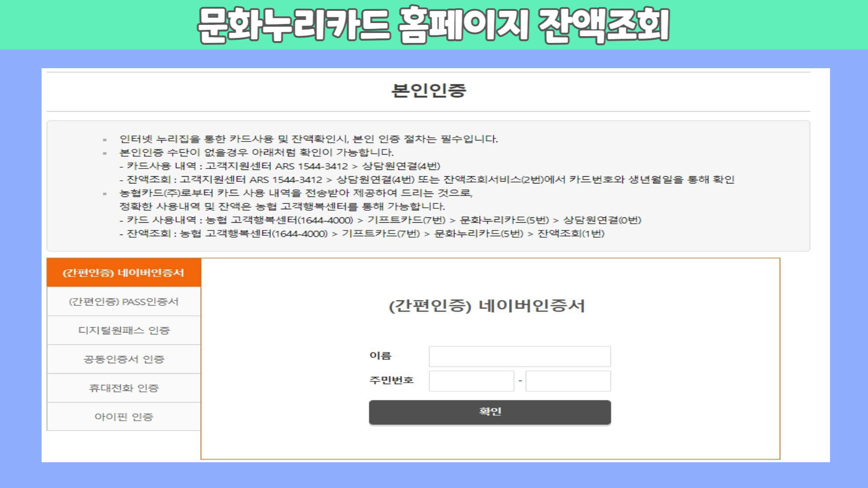868x488 pixels.
Task: Click the 주민번호 field label
Action: (x=392, y=380)
